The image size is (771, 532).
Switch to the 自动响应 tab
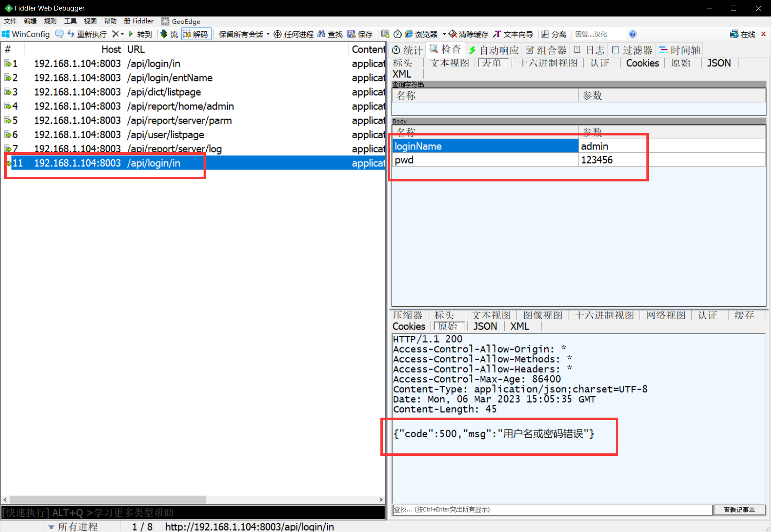(494, 50)
